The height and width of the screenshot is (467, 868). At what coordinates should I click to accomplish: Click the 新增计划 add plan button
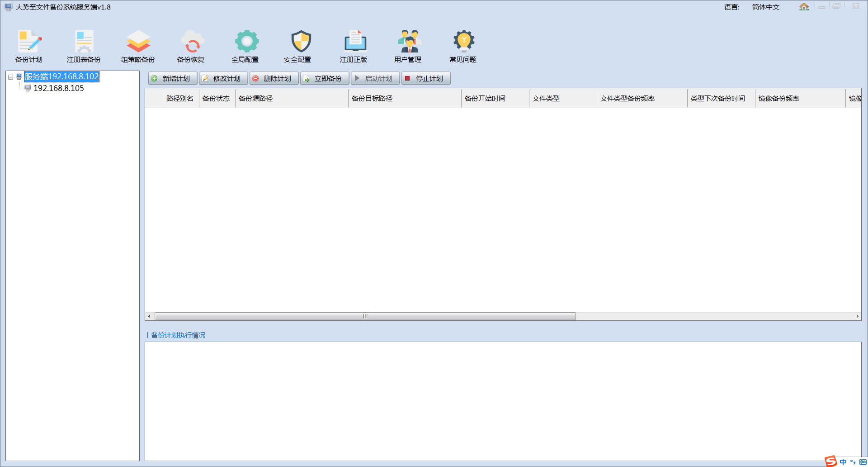173,79
